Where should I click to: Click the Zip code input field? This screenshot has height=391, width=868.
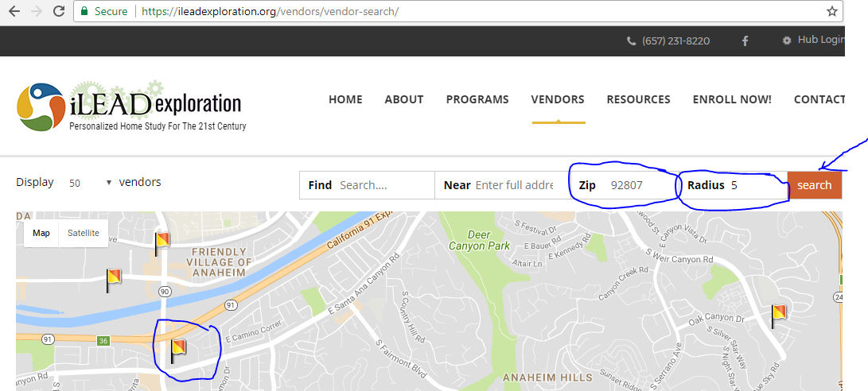coord(636,185)
